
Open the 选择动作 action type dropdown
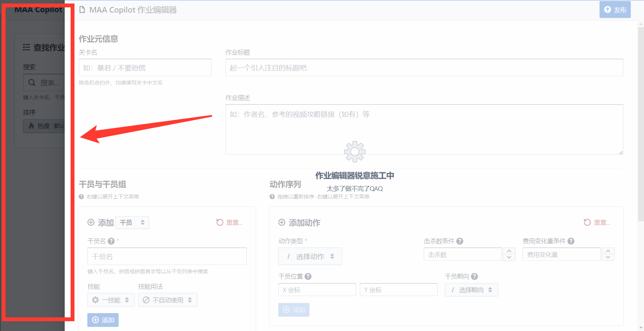coord(310,256)
